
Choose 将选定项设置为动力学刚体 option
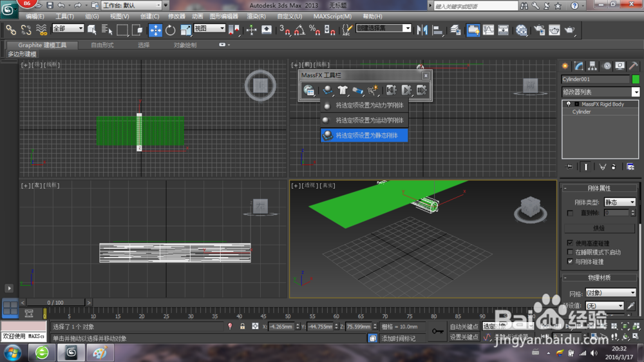pyautogui.click(x=365, y=106)
